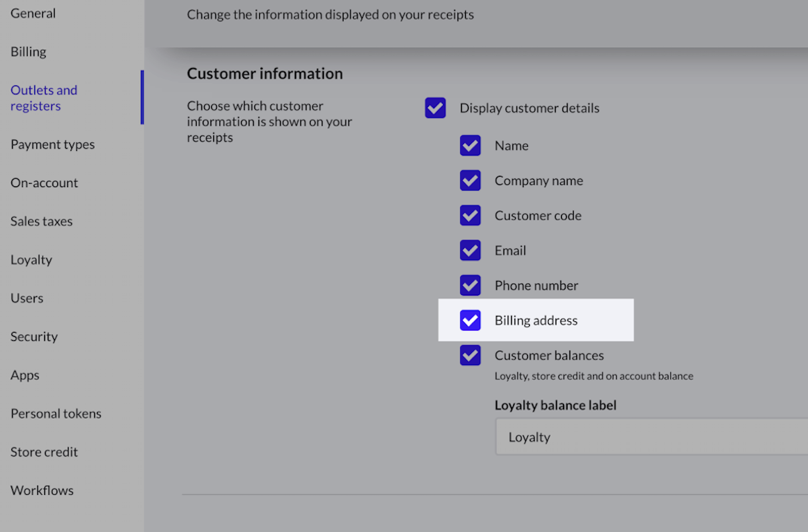
Task: Click the 'Loyalty balance label' caption
Action: click(555, 405)
